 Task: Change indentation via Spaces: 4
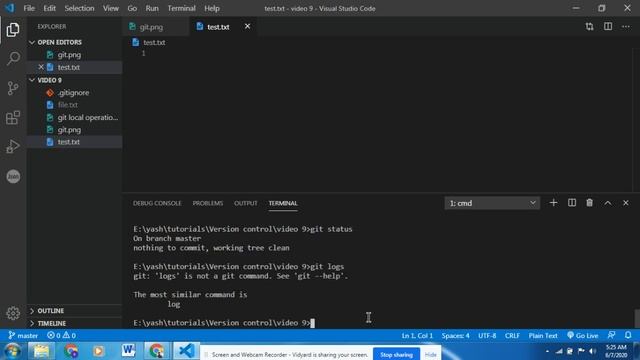(x=455, y=336)
